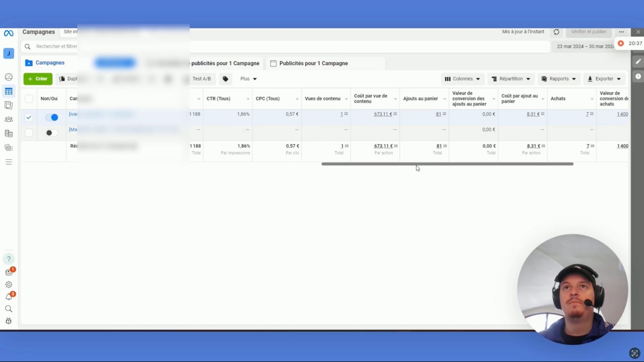
Task: Click the 673,11 € cost per view cell
Action: (383, 114)
